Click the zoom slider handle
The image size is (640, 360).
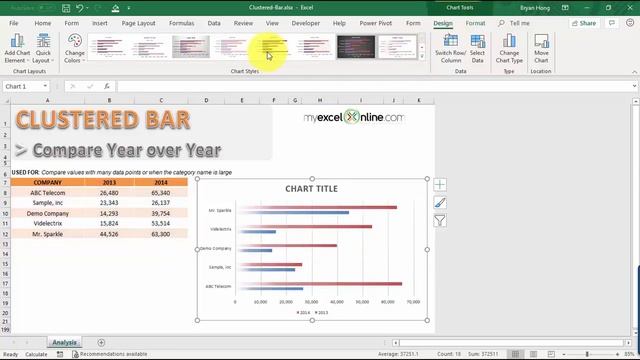coord(587,354)
